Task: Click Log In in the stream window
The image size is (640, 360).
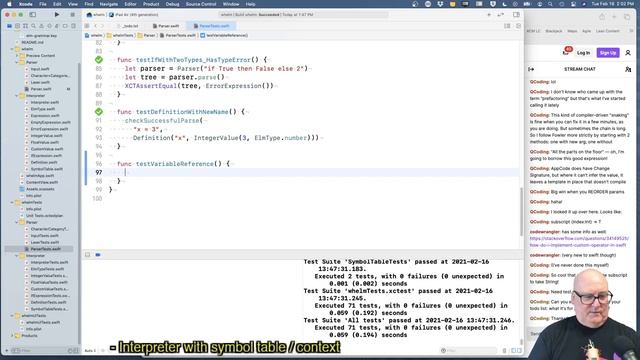Action: (583, 53)
